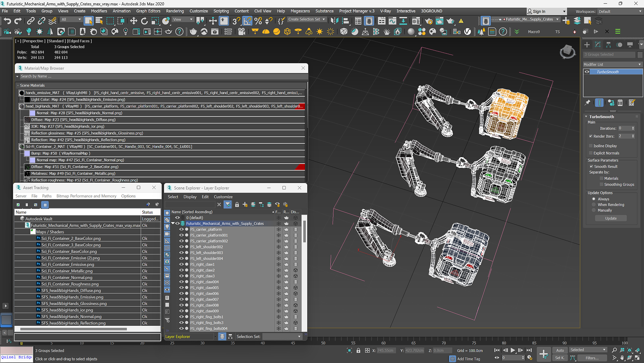Open Key filter Selected dropdown
This screenshot has width=644, height=363.
point(588,350)
